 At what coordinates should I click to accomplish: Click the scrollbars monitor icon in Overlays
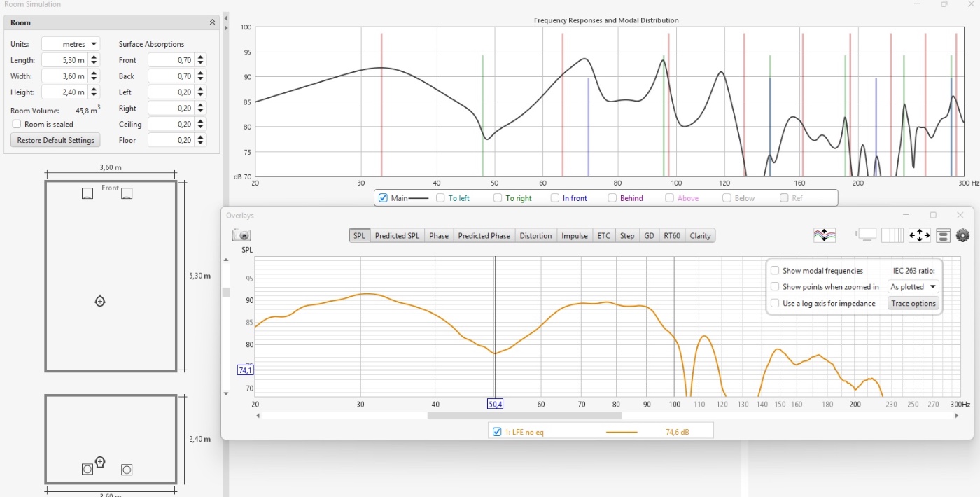[x=867, y=236]
